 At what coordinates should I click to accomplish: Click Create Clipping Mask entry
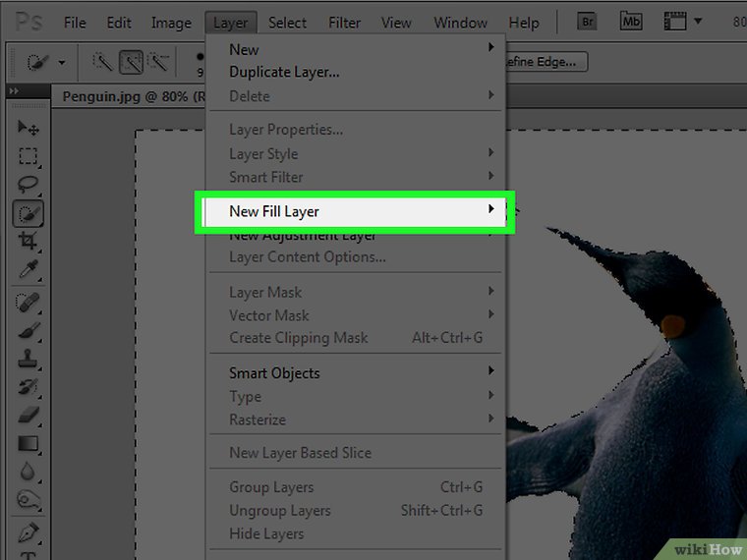(x=356, y=338)
